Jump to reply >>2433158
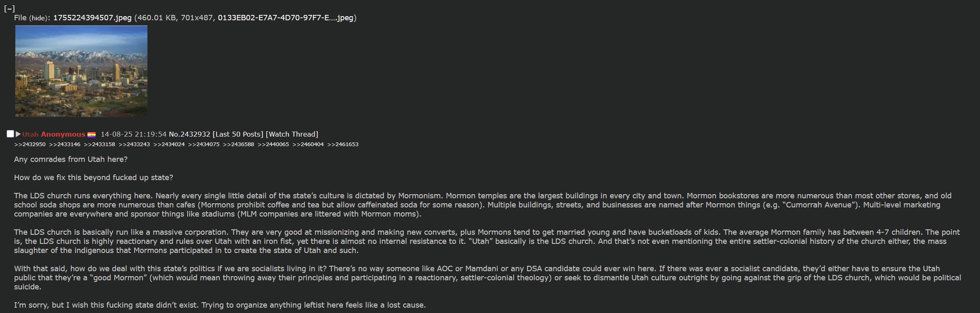 click(x=99, y=144)
